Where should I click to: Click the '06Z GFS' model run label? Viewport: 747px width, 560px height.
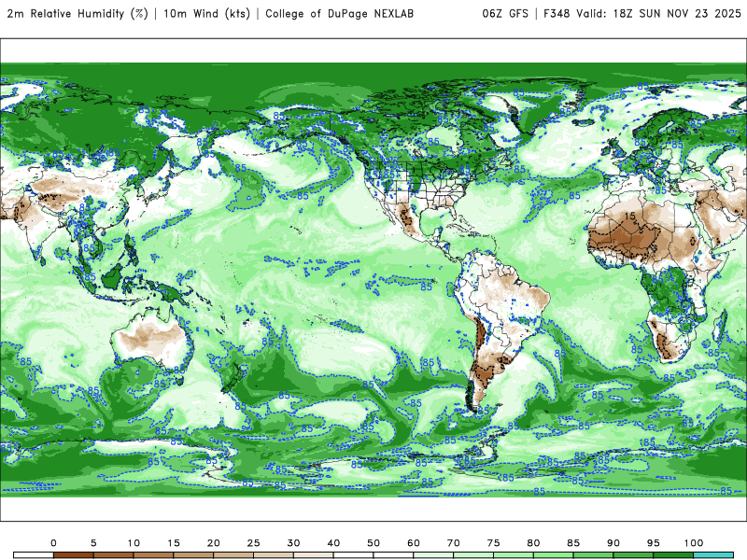tap(505, 13)
